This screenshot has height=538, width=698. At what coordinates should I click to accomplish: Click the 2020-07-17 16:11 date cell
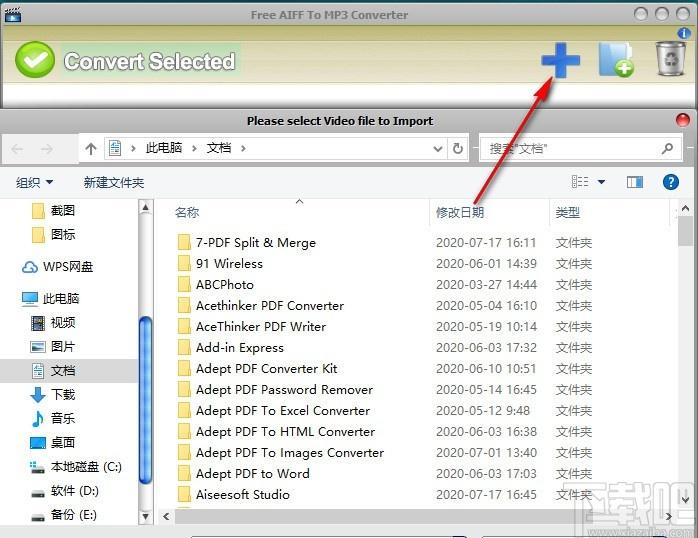486,243
